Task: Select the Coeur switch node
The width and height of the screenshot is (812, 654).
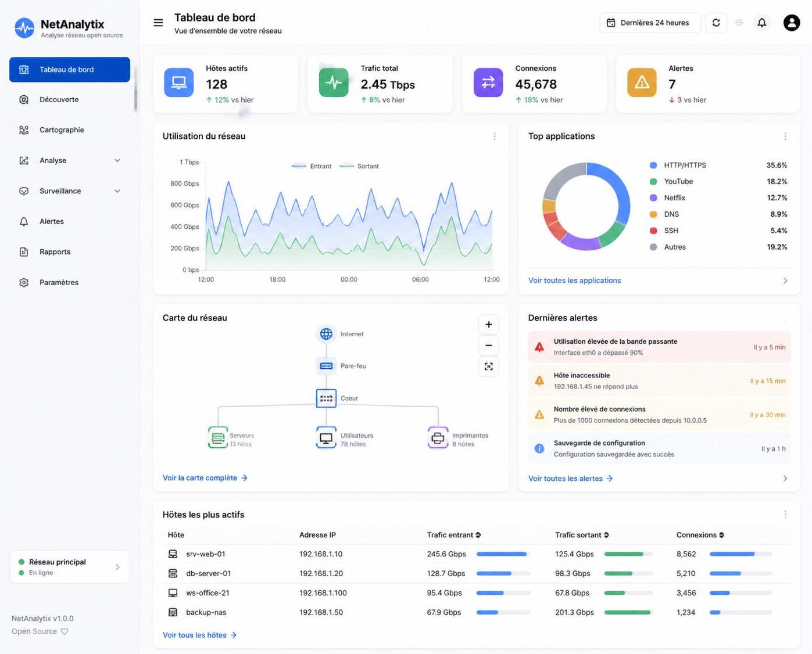Action: [x=326, y=398]
